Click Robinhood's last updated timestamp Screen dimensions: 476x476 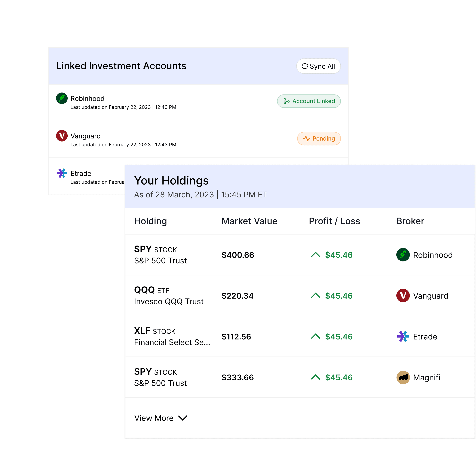(x=123, y=107)
